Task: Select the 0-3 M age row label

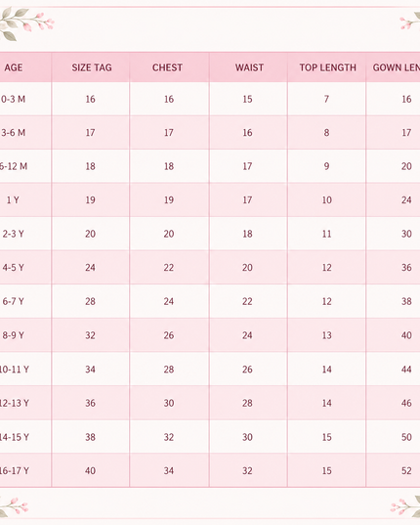Action: tap(13, 99)
